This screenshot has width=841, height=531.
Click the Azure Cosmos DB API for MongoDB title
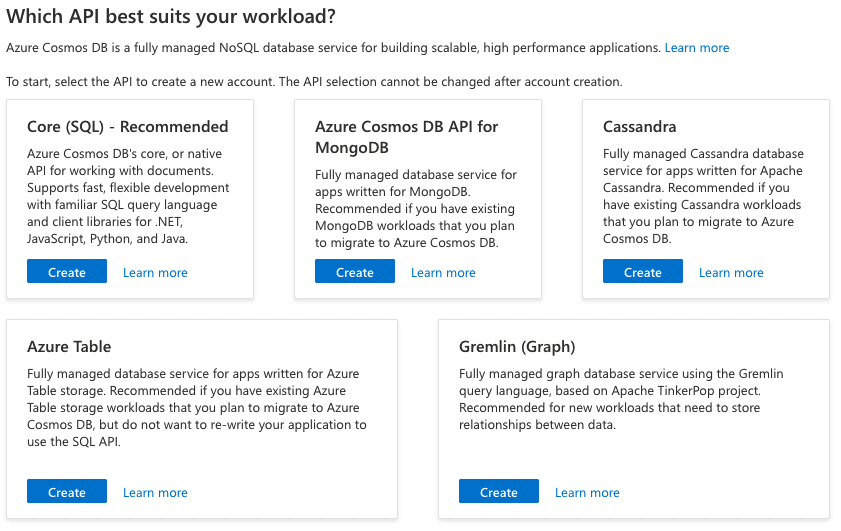[x=407, y=137]
